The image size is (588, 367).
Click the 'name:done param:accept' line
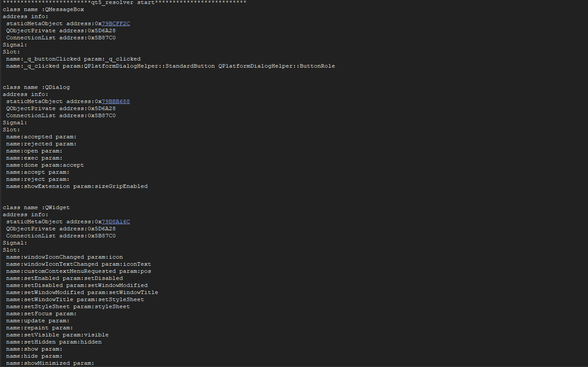point(45,165)
